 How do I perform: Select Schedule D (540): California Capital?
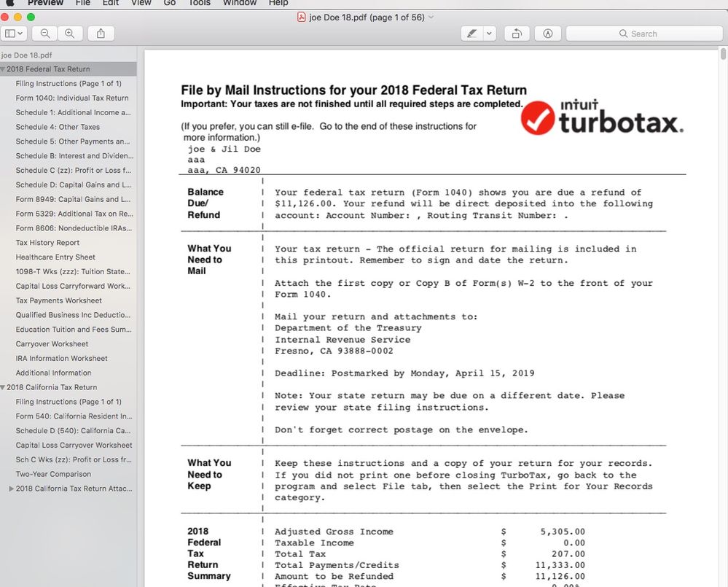73,430
